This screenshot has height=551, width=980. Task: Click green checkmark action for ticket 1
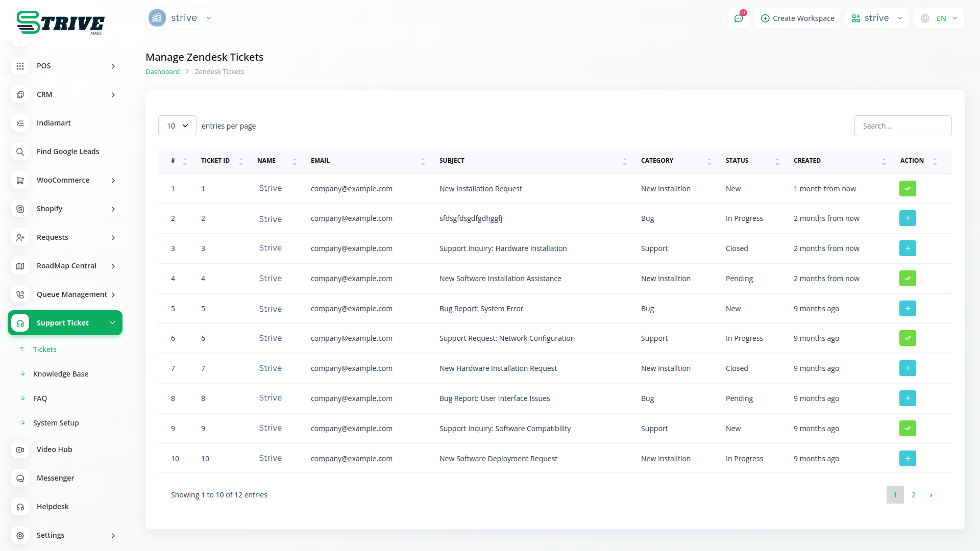[x=908, y=189]
